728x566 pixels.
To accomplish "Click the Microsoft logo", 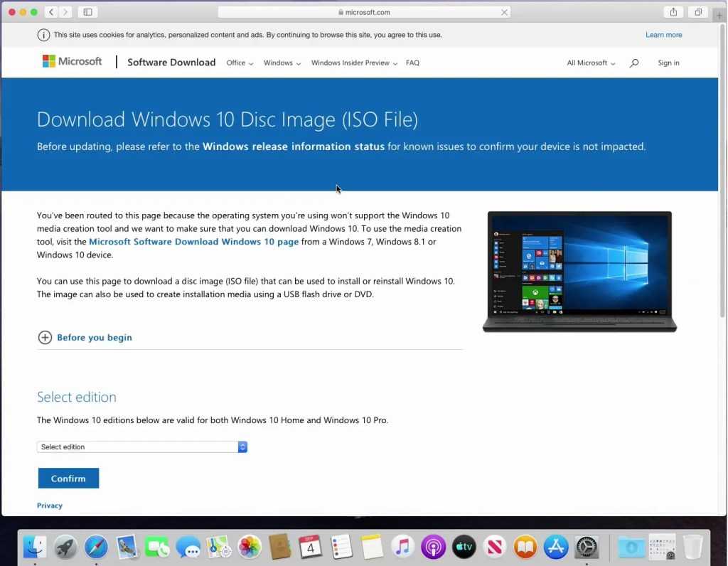I will point(72,62).
